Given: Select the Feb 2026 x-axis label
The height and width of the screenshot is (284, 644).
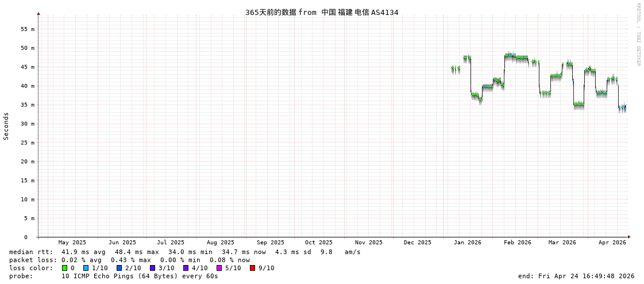Looking at the screenshot, I should pos(517,243).
